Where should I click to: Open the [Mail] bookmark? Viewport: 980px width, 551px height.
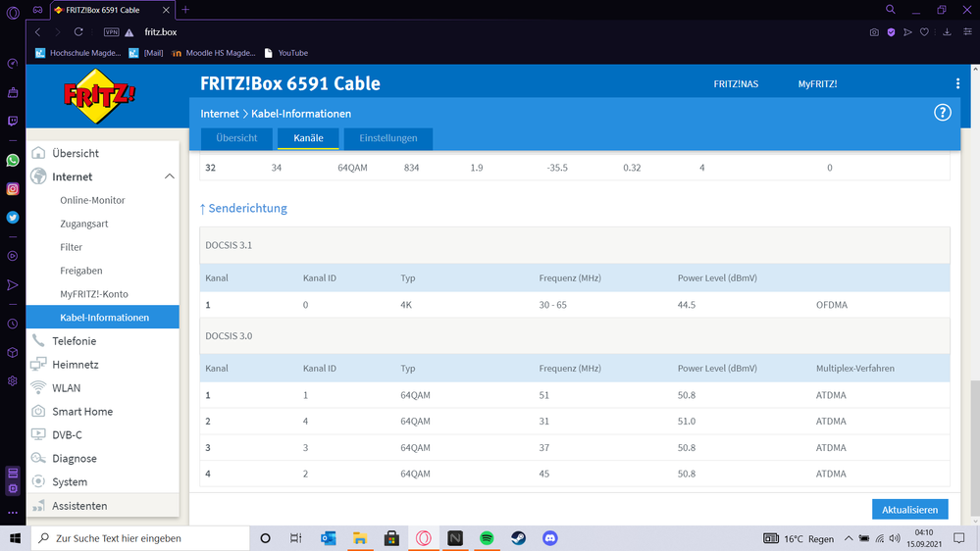146,53
